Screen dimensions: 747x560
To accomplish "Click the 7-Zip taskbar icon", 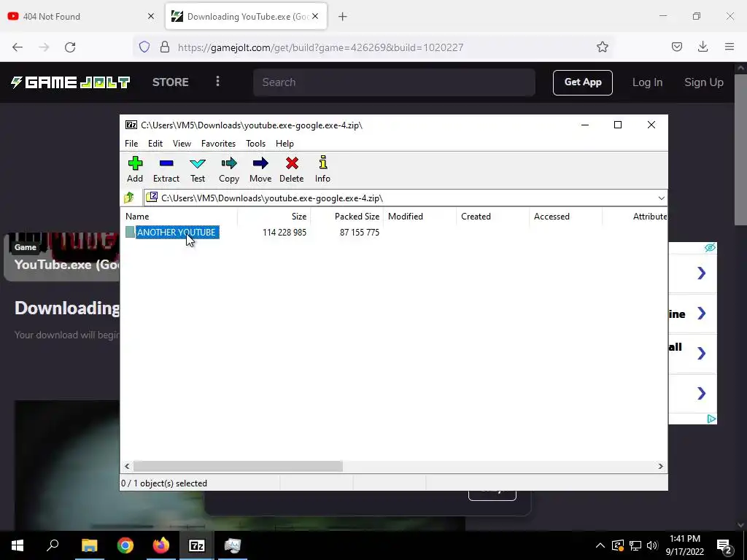I will 197,545.
